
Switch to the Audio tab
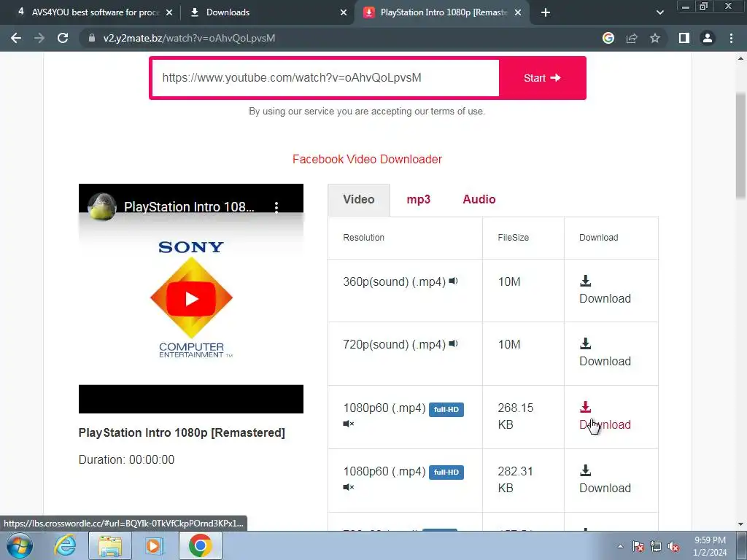point(479,200)
